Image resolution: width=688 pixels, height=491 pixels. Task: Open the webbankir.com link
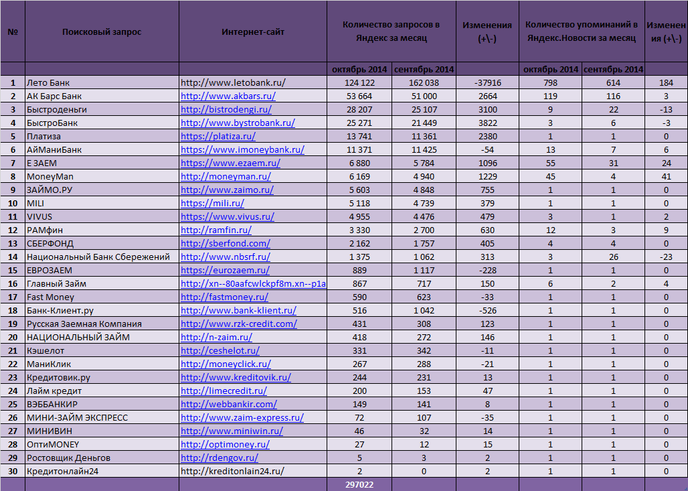(229, 404)
